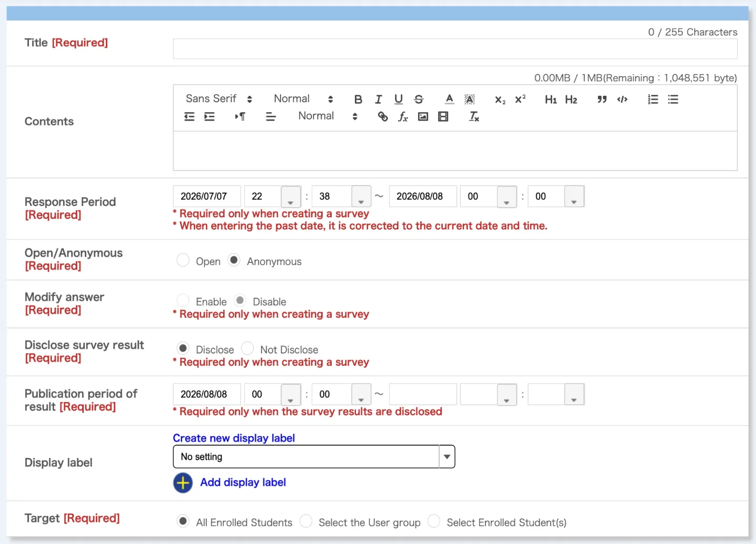Open the text background color picker
Viewport: 756px width, 544px height.
tap(470, 99)
